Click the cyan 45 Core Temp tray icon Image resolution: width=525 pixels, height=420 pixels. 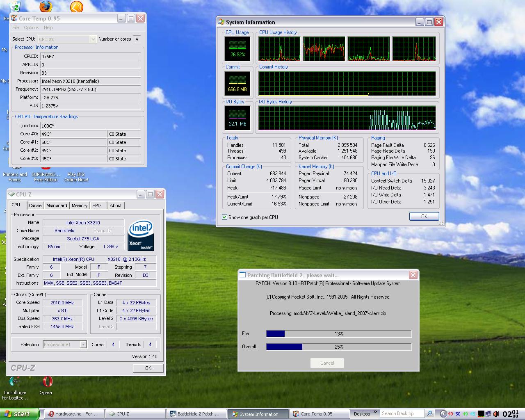pos(472,414)
